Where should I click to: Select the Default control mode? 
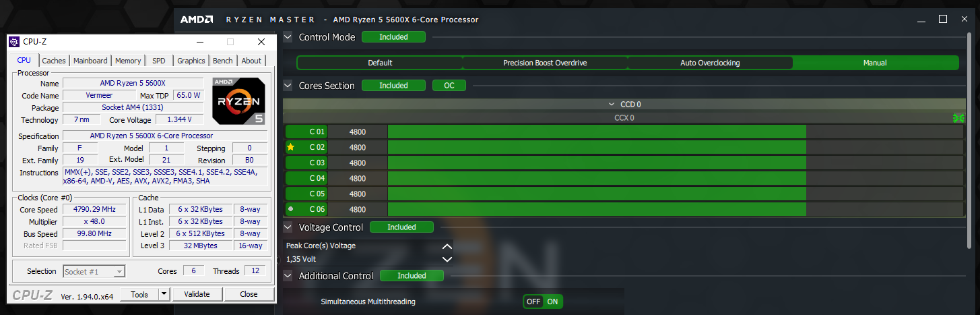click(x=380, y=63)
